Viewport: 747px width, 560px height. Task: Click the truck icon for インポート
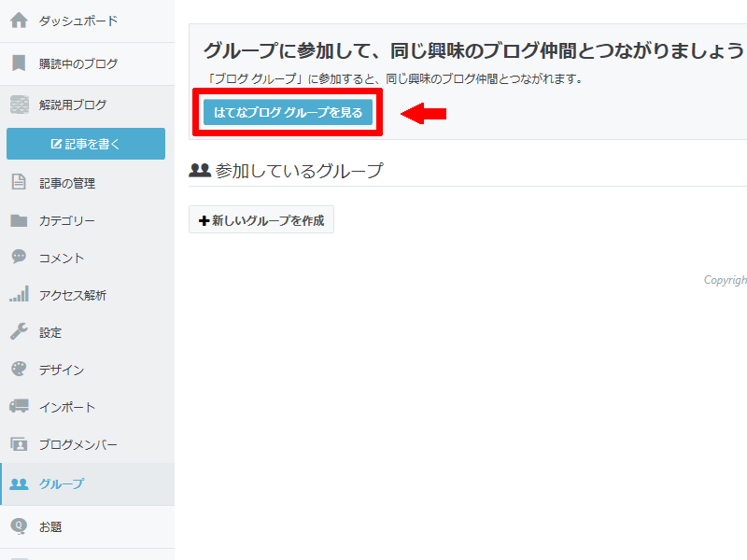coord(19,406)
